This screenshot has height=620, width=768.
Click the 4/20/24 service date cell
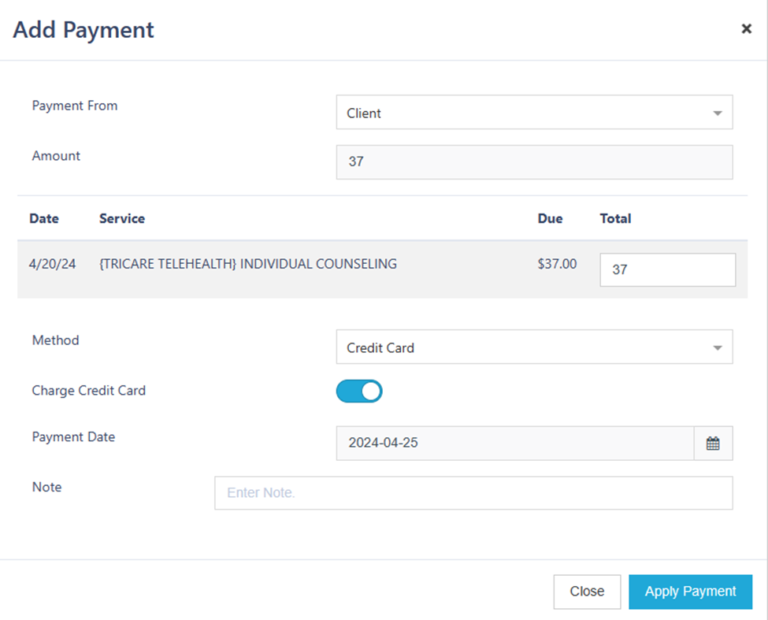coord(52,265)
